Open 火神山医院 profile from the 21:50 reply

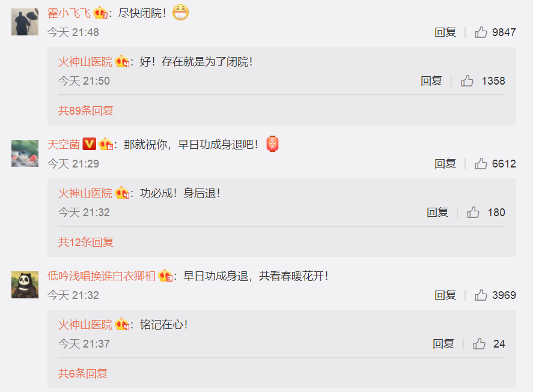coord(85,62)
